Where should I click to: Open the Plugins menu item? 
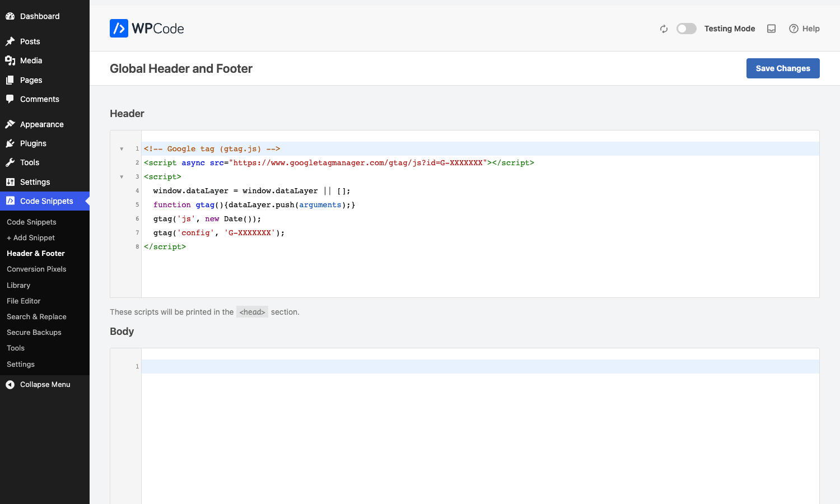[x=45, y=143]
